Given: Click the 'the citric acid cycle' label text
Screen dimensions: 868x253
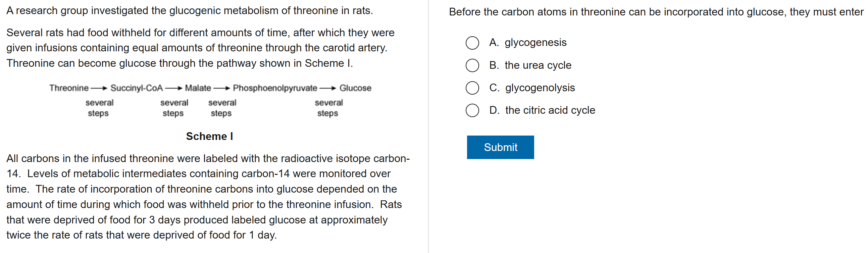Looking at the screenshot, I should 550,110.
